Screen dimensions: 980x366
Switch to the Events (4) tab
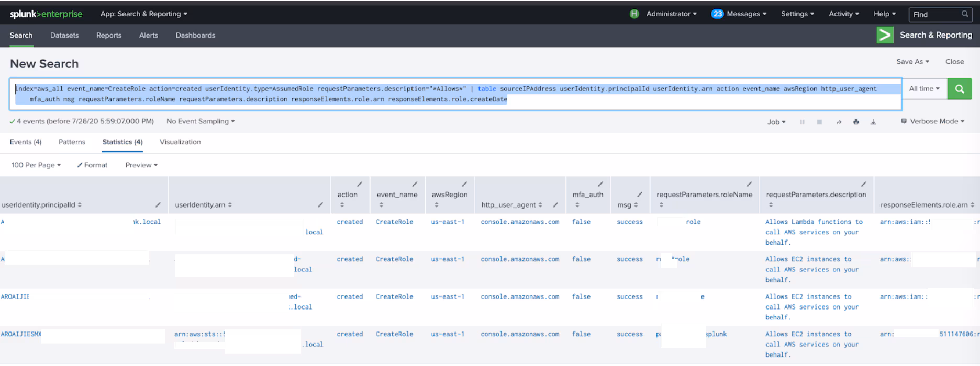pos(26,142)
